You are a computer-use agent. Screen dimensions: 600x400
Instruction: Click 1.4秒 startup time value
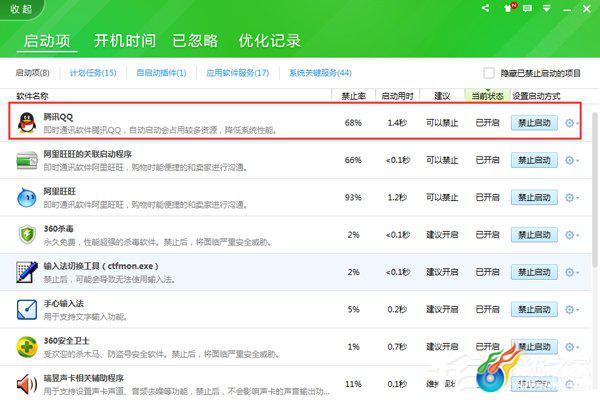(397, 123)
